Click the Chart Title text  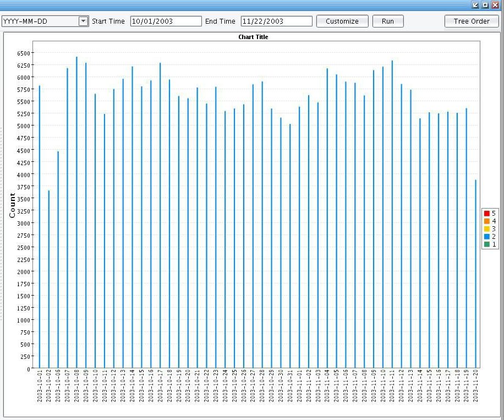tap(253, 37)
